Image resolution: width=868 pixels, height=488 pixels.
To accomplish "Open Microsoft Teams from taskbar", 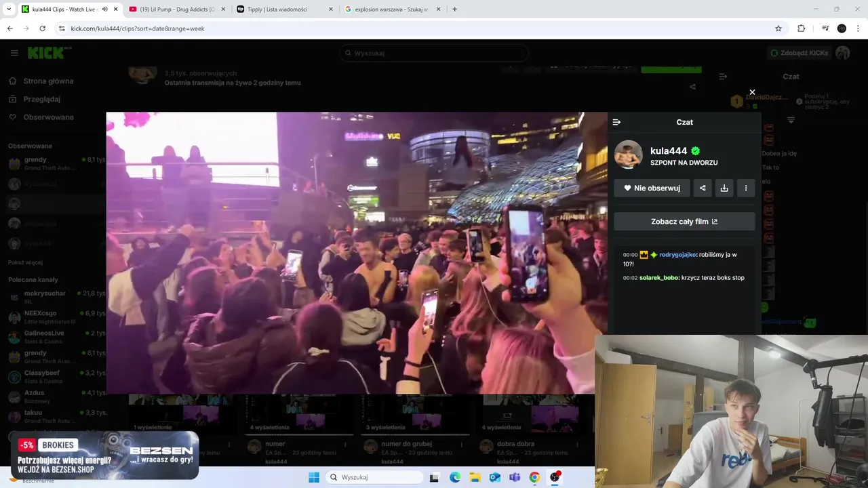I will (515, 477).
